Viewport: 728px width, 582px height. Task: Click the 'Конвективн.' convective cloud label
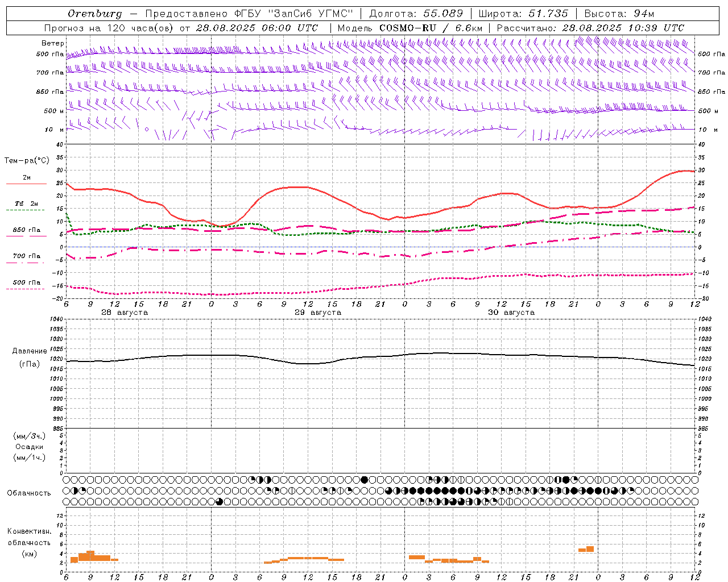click(30, 531)
